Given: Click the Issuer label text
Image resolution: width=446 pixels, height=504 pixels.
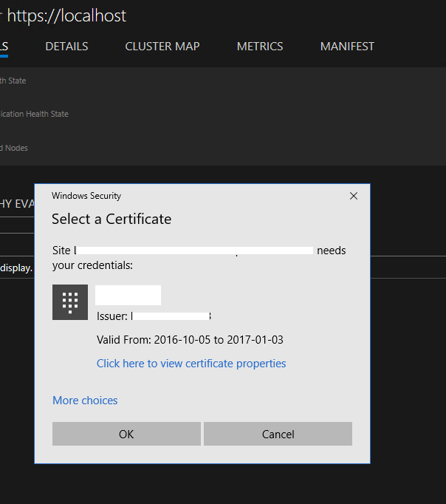Looking at the screenshot, I should 112,316.
